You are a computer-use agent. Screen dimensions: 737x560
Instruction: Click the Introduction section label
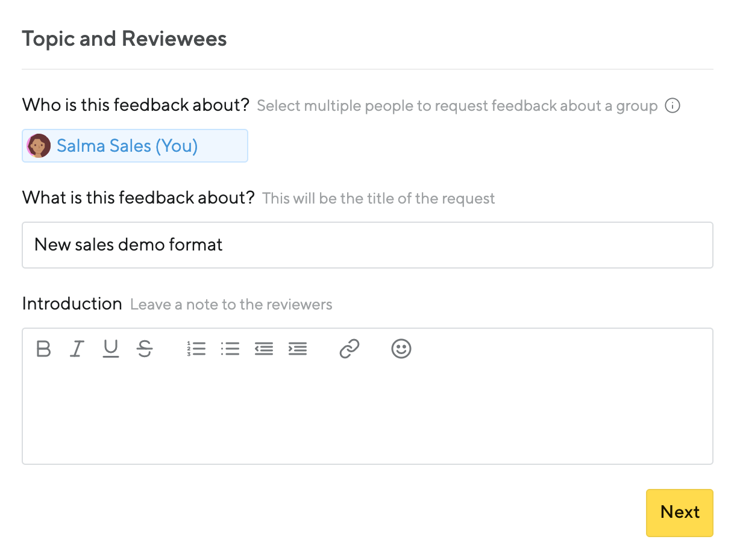pyautogui.click(x=72, y=303)
